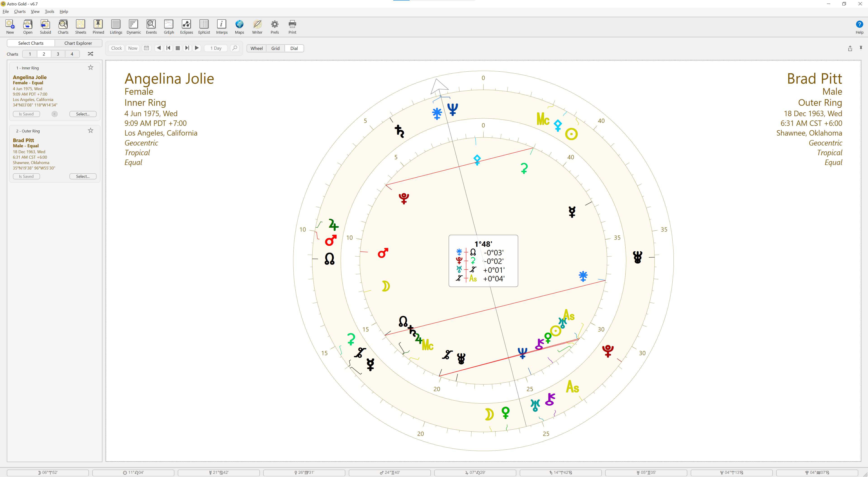Click the share export icon

point(850,49)
